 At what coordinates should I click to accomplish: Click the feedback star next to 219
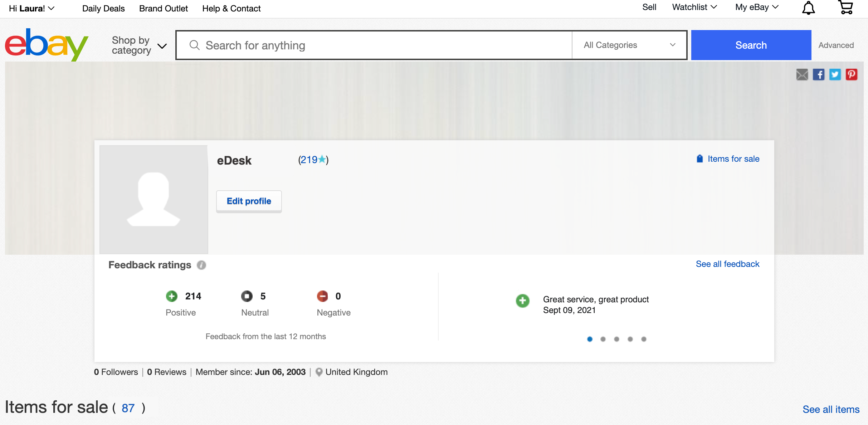point(322,159)
